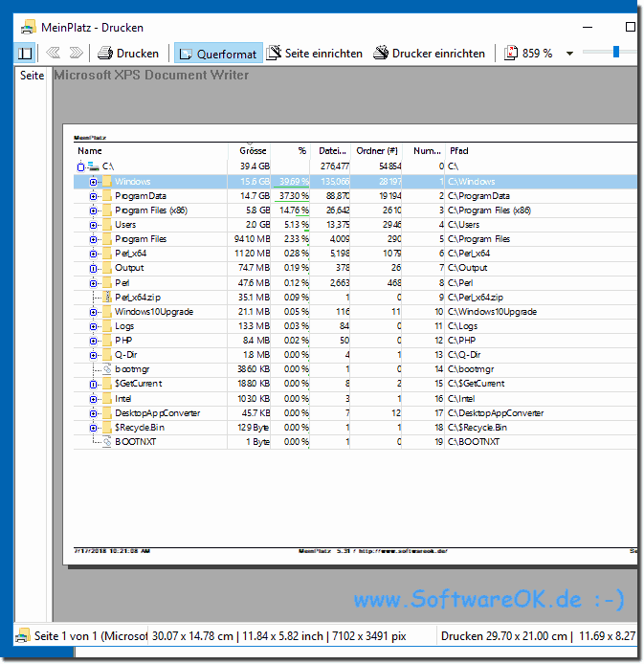
Task: Click the MeinPlatz printer title icon
Action: click(x=28, y=27)
